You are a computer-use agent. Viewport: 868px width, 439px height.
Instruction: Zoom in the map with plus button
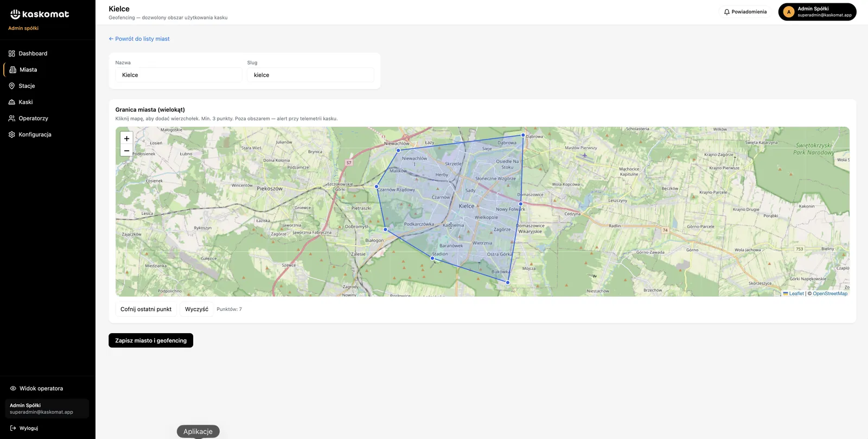point(126,138)
